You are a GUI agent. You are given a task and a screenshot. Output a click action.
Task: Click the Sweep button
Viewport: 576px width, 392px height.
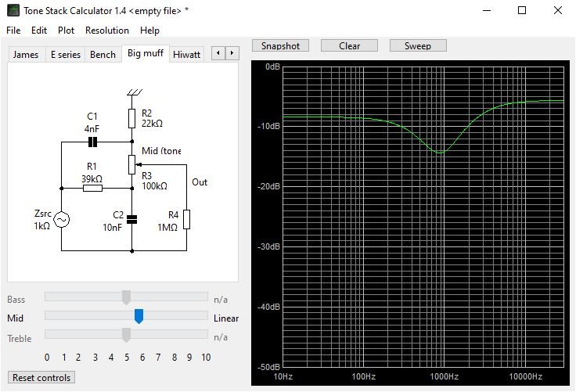coord(418,46)
